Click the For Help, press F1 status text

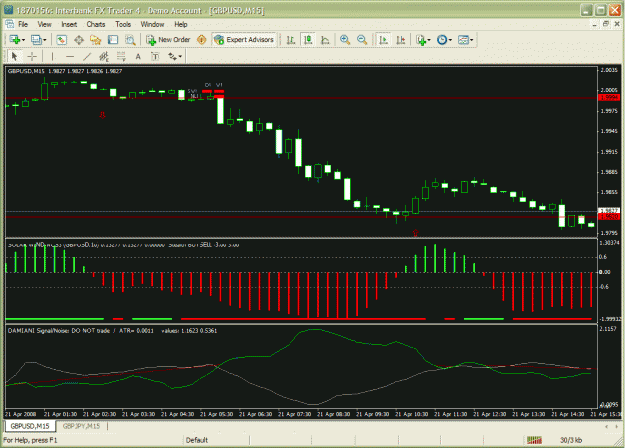(30, 440)
